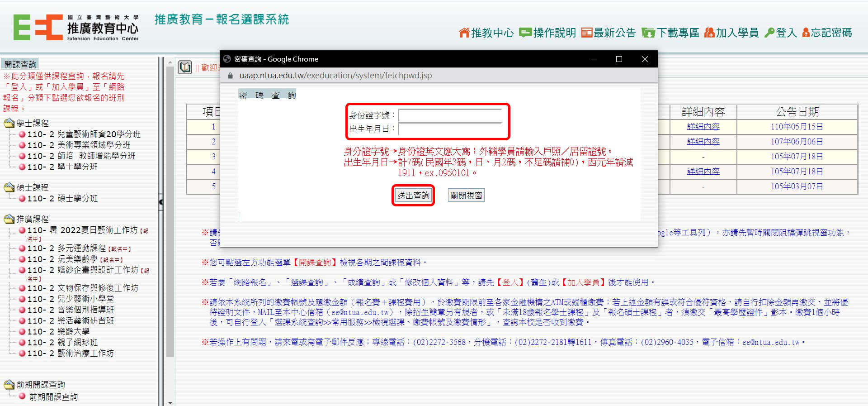The height and width of the screenshot is (406, 868).
Task: Click the 最新公告 news icon
Action: (587, 33)
